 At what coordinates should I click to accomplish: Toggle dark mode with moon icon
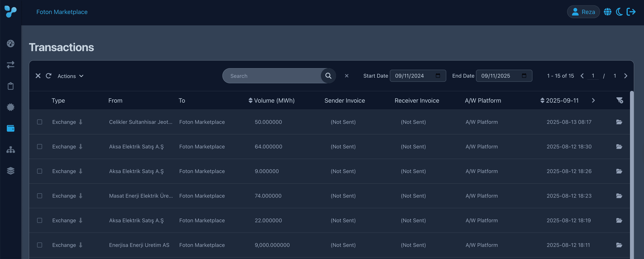[619, 12]
